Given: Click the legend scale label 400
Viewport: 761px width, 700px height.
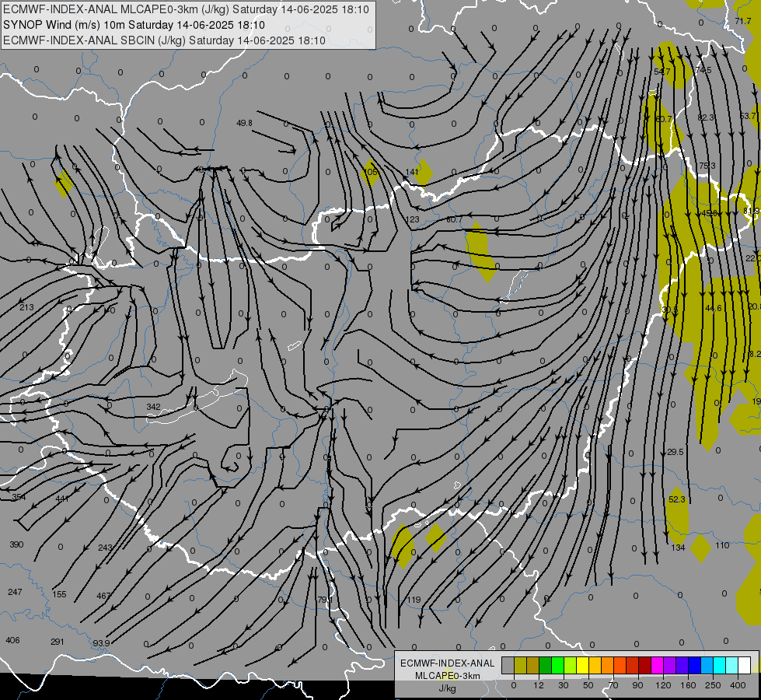Looking at the screenshot, I should [738, 685].
